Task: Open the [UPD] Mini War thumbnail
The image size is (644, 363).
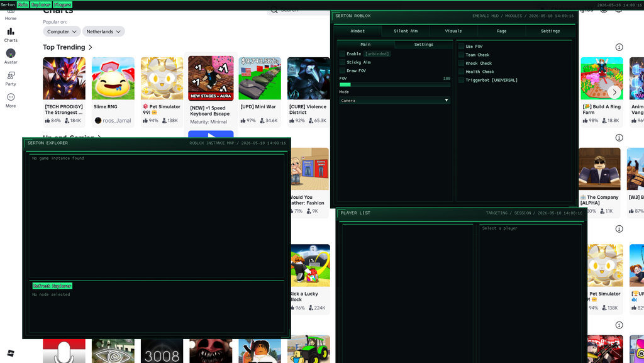Action: 260,78
